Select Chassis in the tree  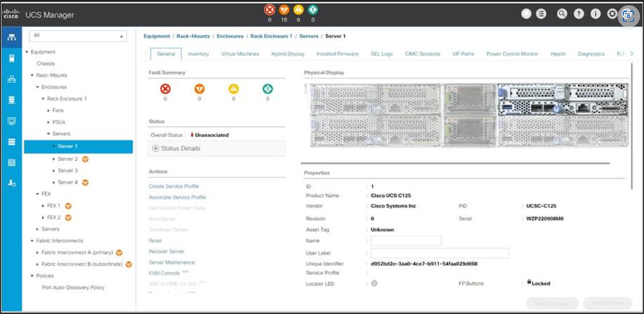tap(46, 64)
